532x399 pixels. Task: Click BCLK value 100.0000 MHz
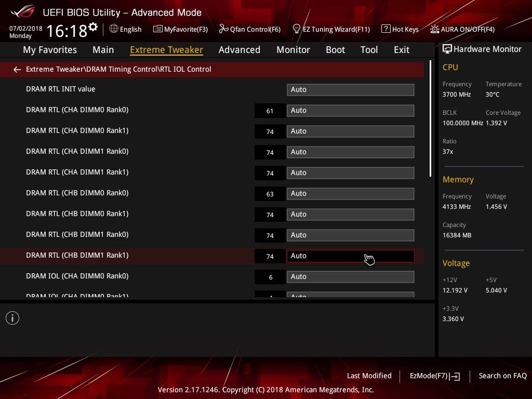[x=463, y=123]
